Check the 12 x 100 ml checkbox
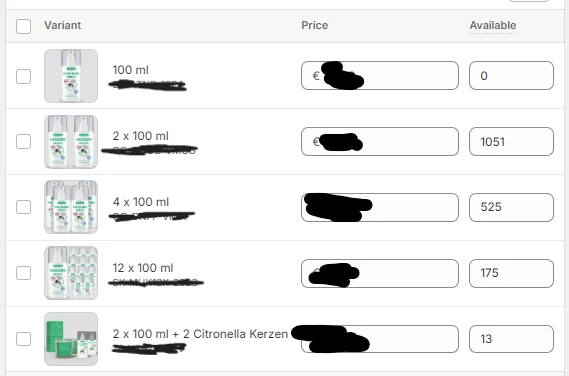Screen dimensions: 569x376 [24, 273]
